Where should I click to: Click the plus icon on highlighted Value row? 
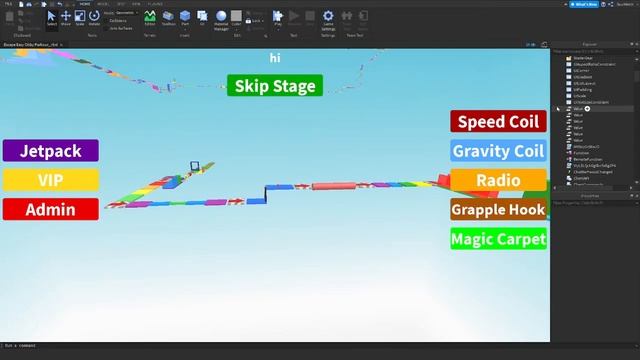pos(587,109)
